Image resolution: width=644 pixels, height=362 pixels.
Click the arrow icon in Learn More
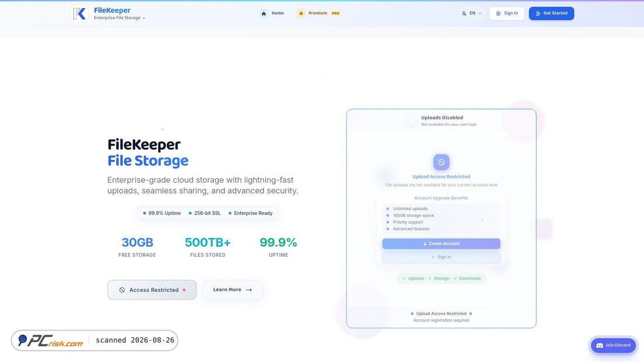[249, 289]
